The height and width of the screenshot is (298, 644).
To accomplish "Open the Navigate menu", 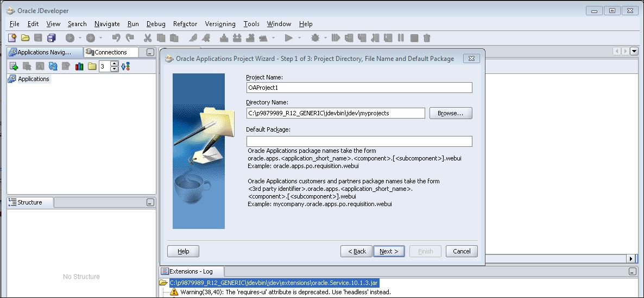I will (107, 24).
